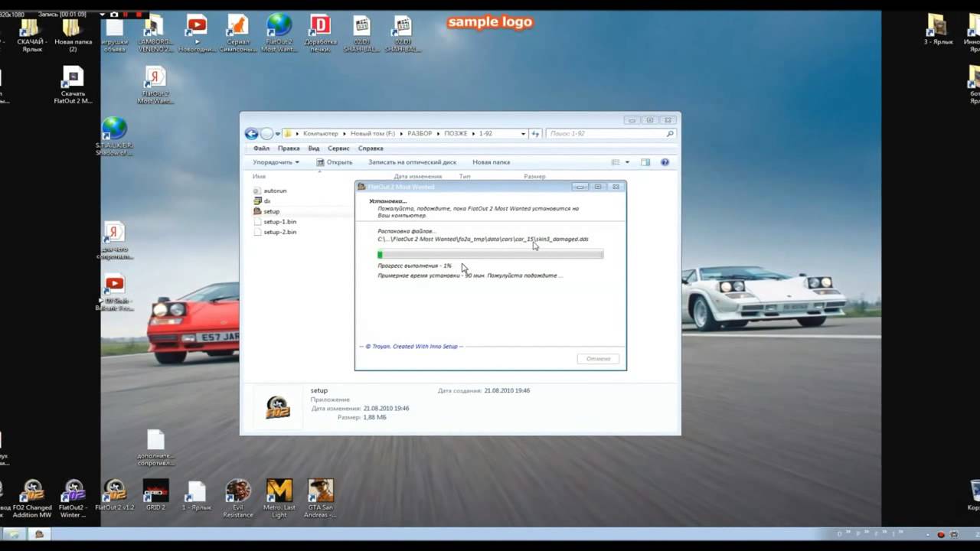Image resolution: width=980 pixels, height=551 pixels.
Task: Toggle the Explorer preview pane icon
Action: pos(645,162)
